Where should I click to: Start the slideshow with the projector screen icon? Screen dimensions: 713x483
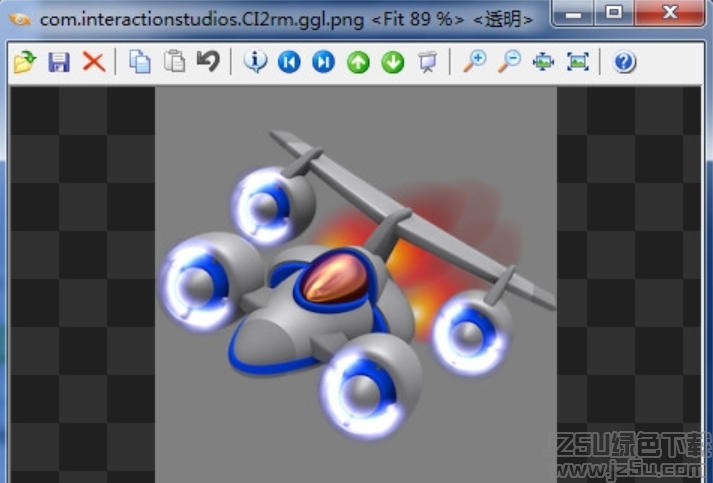click(427, 62)
